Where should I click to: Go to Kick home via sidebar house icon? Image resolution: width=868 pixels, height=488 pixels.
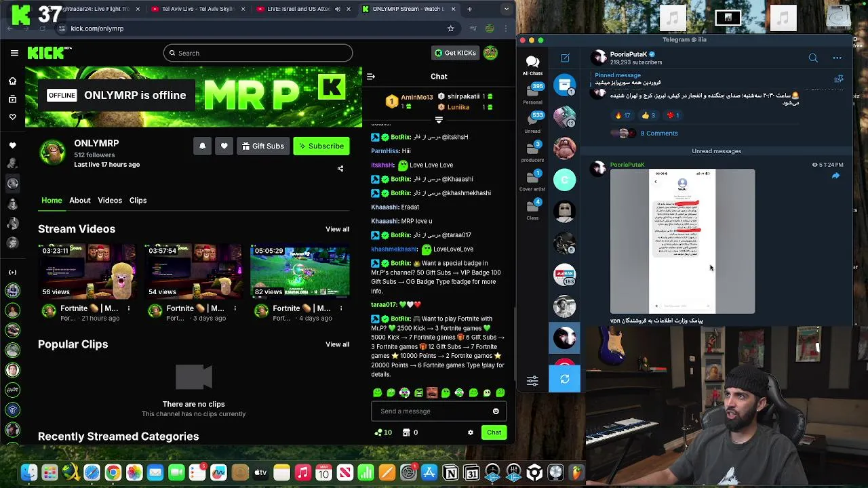click(12, 81)
